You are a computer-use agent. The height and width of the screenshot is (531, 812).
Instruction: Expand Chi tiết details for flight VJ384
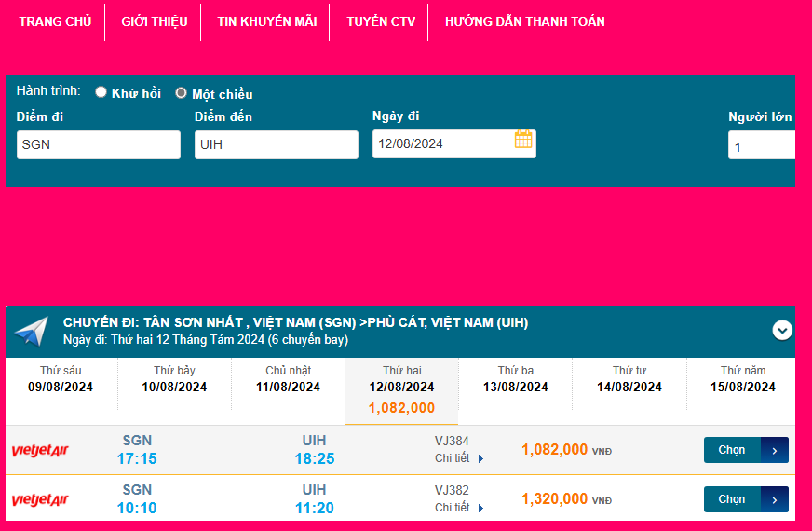click(459, 458)
